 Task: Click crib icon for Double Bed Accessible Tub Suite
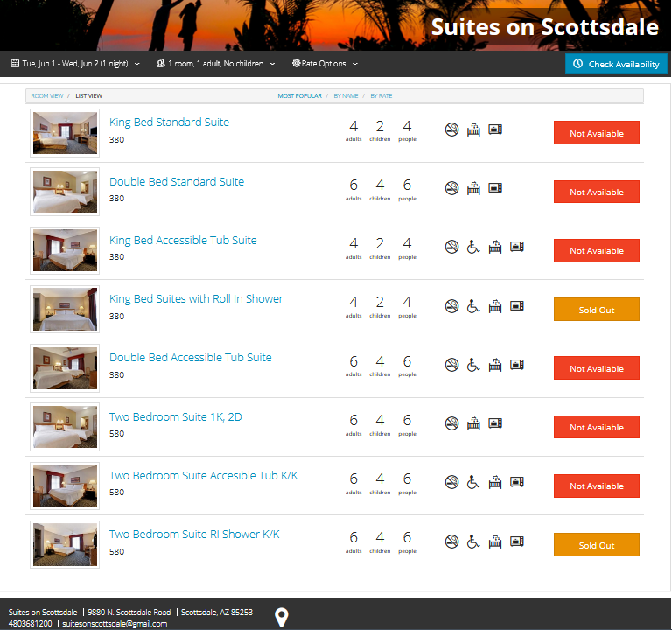pos(495,365)
